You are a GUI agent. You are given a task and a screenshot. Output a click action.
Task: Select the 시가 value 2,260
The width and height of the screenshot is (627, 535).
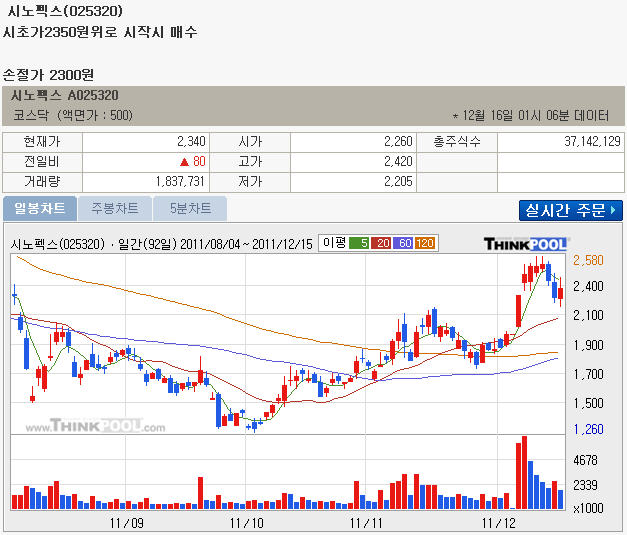tap(398, 142)
